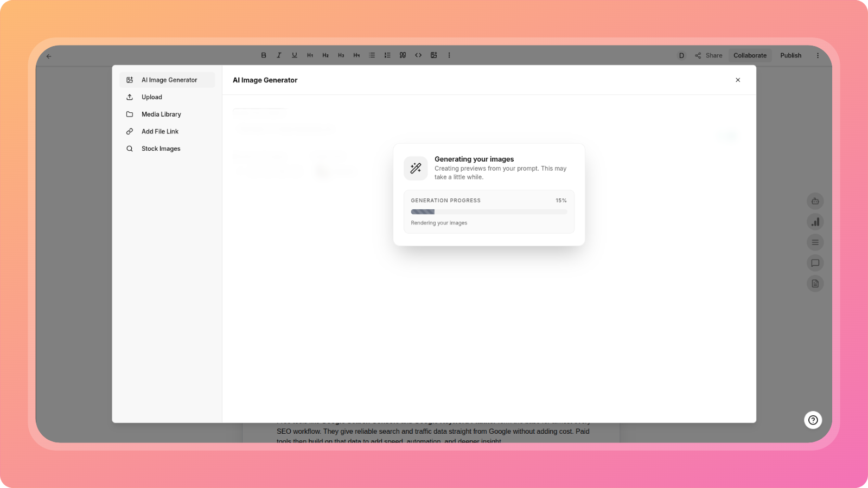868x488 pixels.
Task: Switch to Stock Images section
Action: (x=161, y=149)
